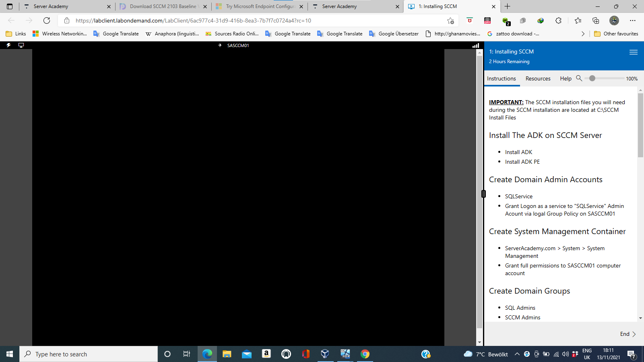
Task: Open browser Extensions puzzle icon
Action: coord(558,21)
